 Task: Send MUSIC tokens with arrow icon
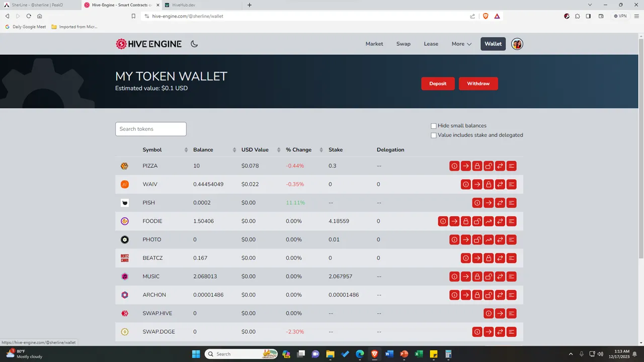pyautogui.click(x=466, y=277)
